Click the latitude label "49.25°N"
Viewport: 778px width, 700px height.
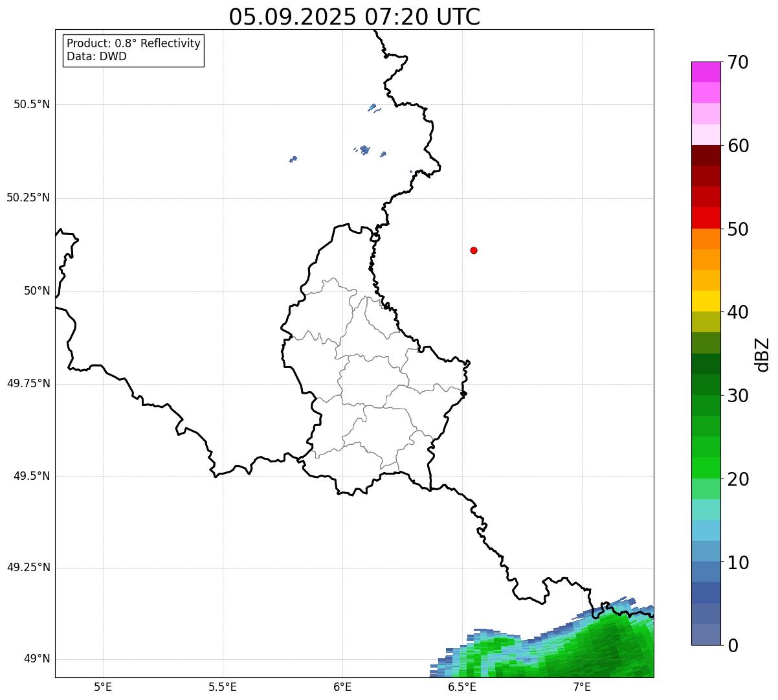[28, 567]
